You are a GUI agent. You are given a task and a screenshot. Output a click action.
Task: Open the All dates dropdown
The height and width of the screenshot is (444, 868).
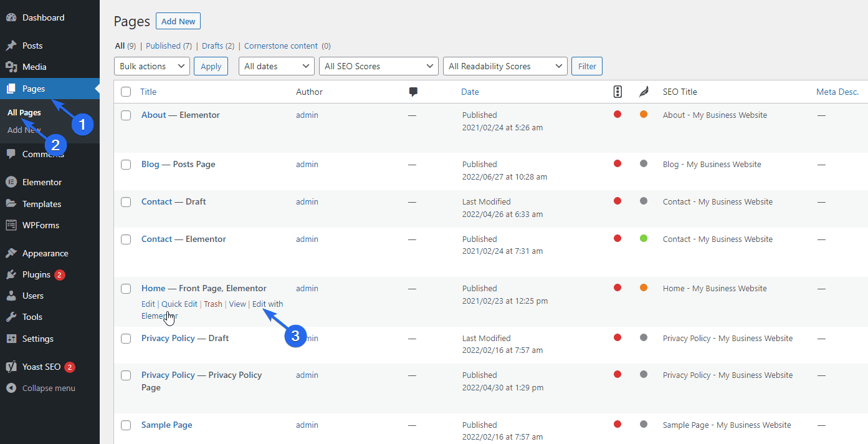point(277,66)
